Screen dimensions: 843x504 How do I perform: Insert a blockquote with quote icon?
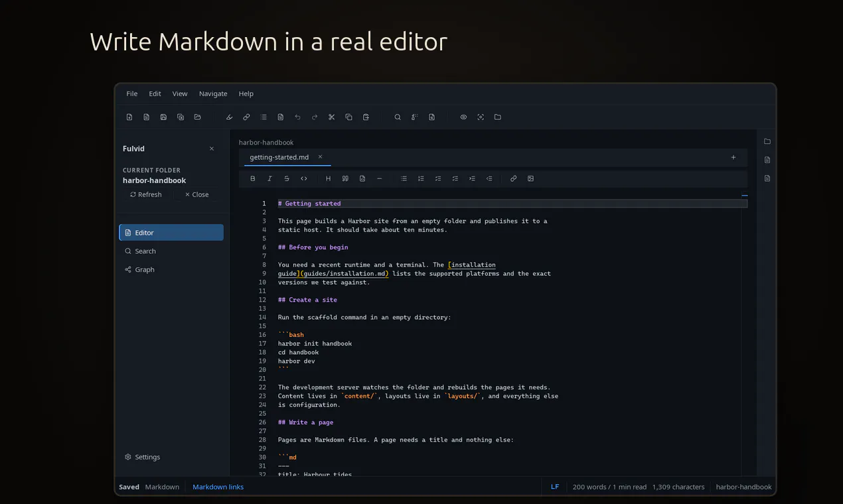click(x=345, y=178)
